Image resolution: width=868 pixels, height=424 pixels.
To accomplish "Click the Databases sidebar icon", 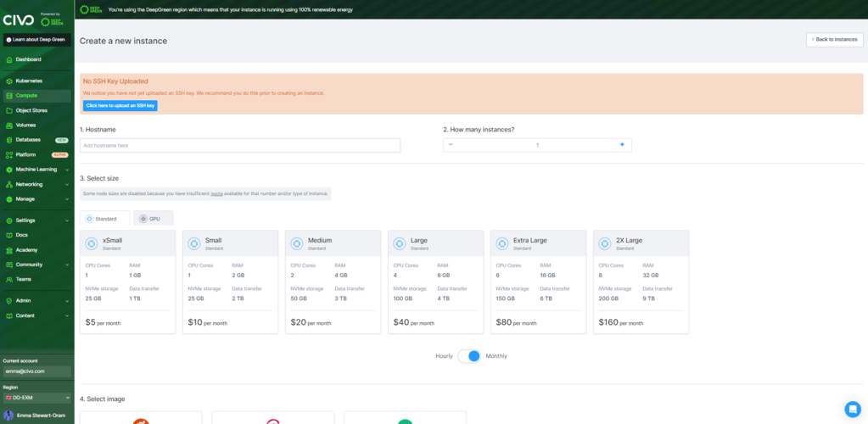I will (x=9, y=140).
